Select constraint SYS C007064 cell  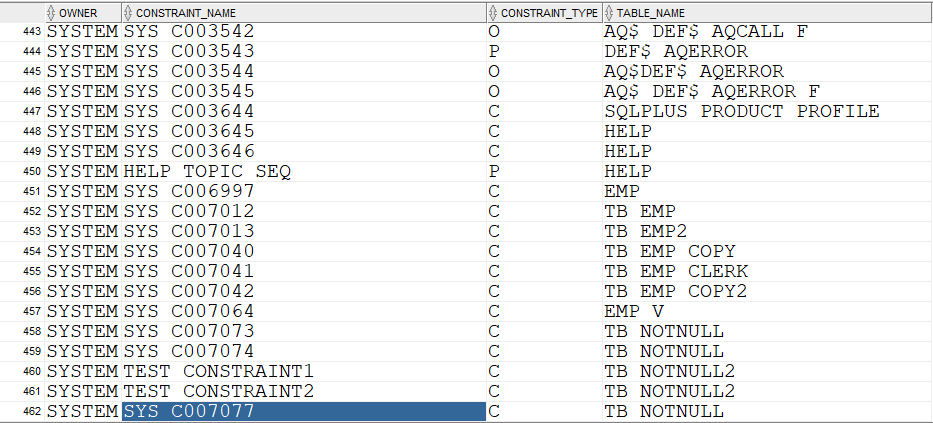pyautogui.click(x=304, y=311)
